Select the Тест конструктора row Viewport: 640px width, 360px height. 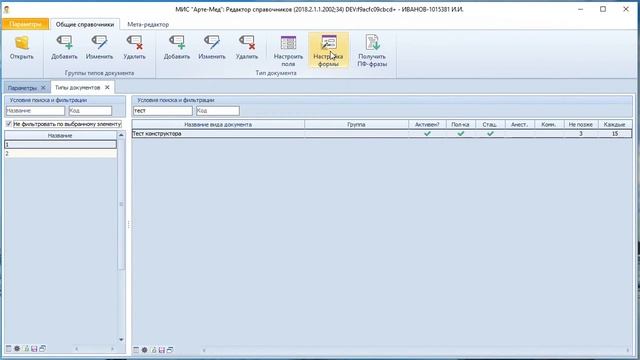pos(382,133)
